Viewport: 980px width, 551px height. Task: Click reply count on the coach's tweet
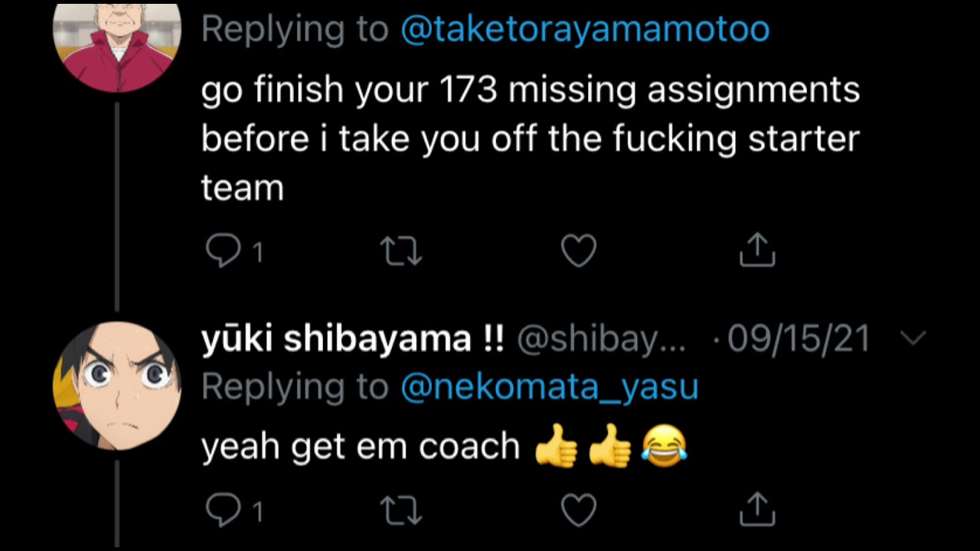click(x=258, y=253)
